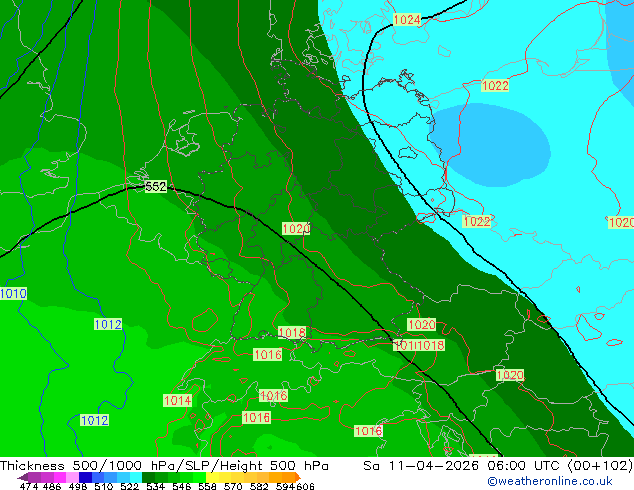Click the purple arrow start of the legend

(x=23, y=477)
